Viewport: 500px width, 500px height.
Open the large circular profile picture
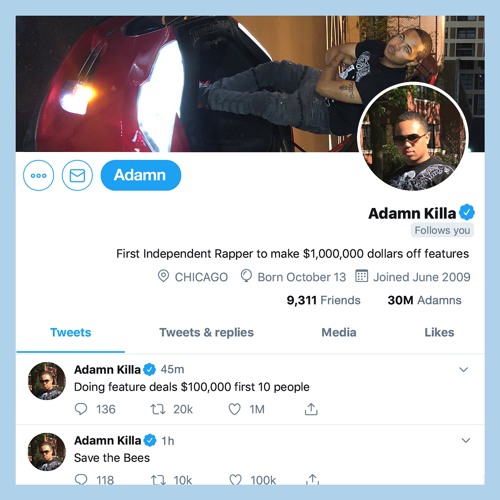pyautogui.click(x=413, y=137)
